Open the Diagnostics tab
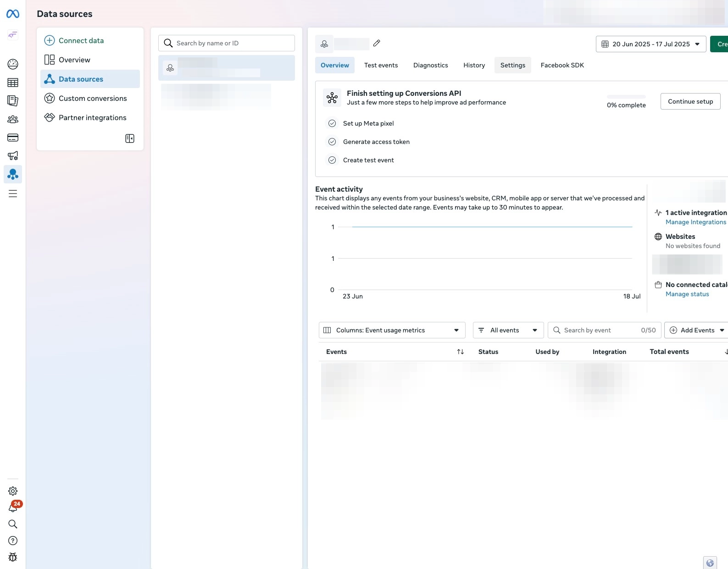 click(430, 65)
